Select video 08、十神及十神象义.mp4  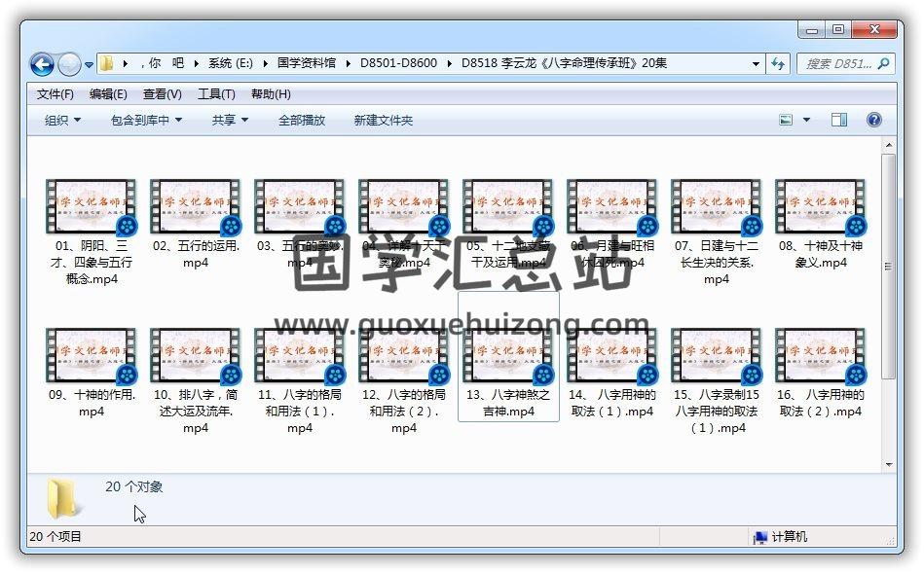pyautogui.click(x=821, y=225)
